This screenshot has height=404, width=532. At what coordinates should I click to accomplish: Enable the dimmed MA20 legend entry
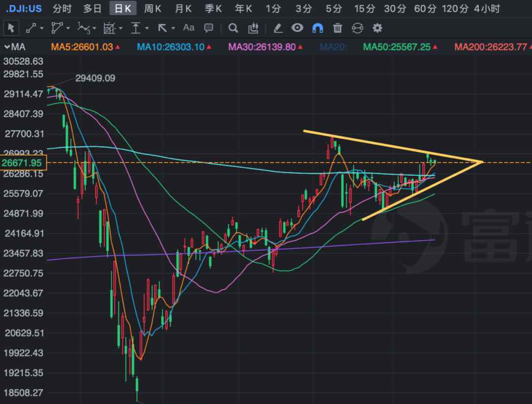tap(333, 47)
